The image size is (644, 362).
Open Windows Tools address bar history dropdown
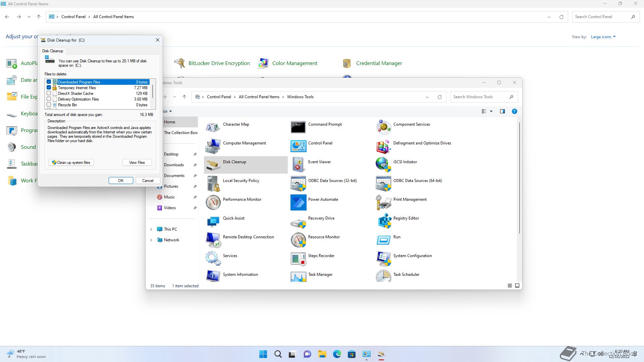(x=427, y=97)
